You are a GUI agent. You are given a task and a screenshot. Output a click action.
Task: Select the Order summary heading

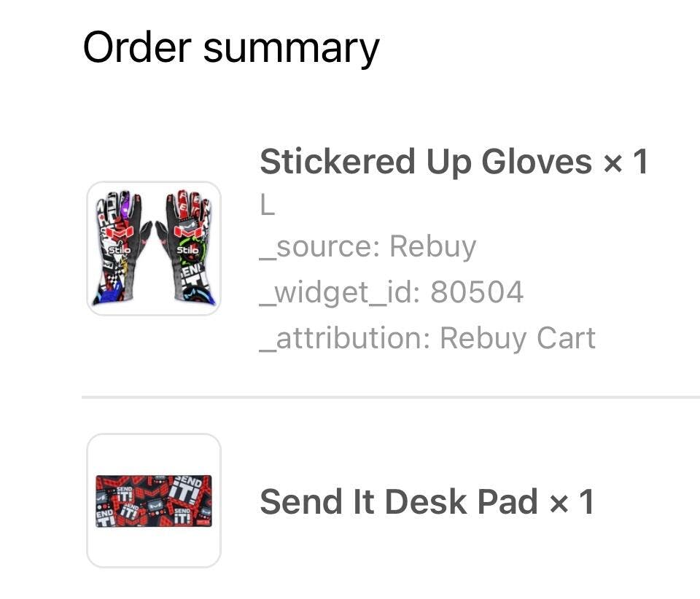[231, 48]
